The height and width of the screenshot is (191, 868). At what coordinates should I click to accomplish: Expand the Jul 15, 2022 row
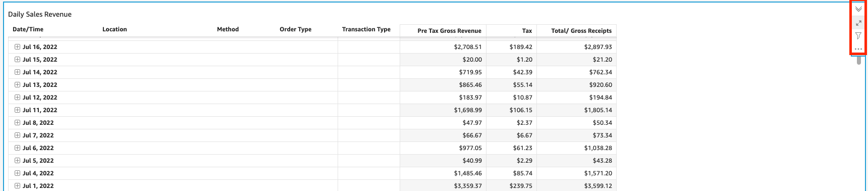pos(17,60)
